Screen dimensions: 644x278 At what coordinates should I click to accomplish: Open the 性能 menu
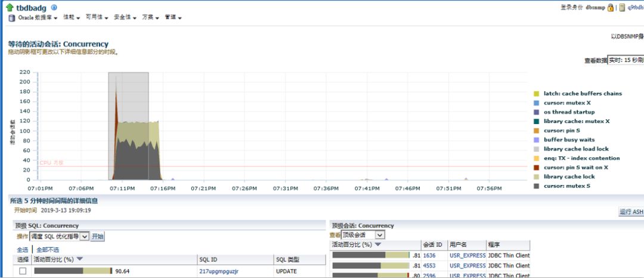coord(71,18)
